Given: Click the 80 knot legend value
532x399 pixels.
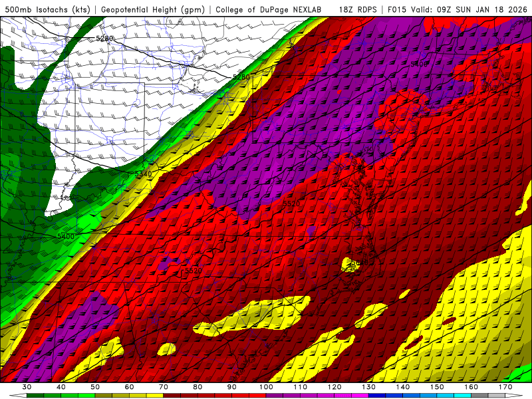Looking at the screenshot, I should 198,387.
